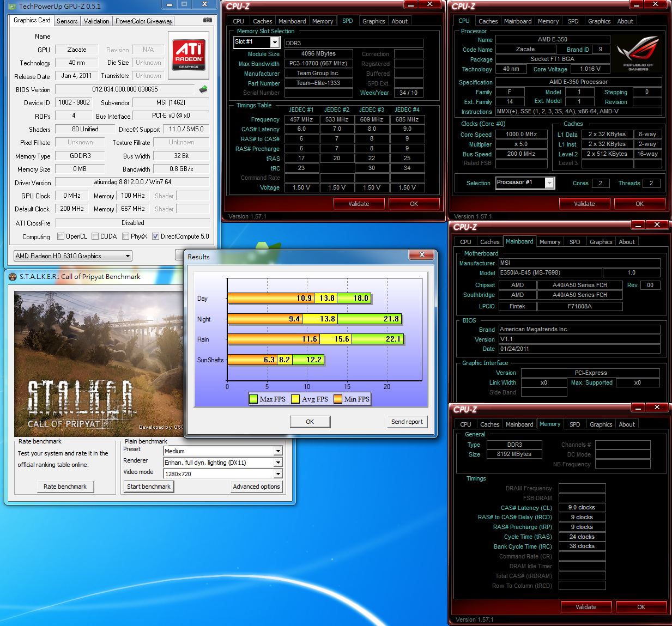
Task: Open the Preset dropdown showing Medium
Action: click(x=223, y=451)
